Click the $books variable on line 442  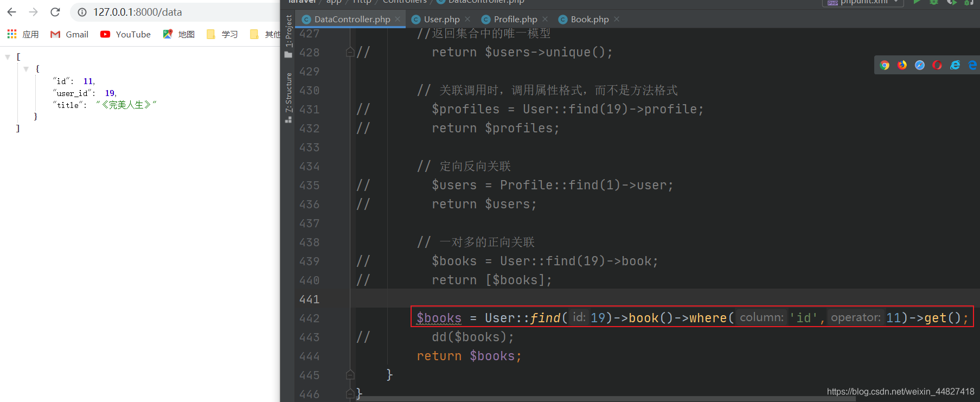pos(439,318)
